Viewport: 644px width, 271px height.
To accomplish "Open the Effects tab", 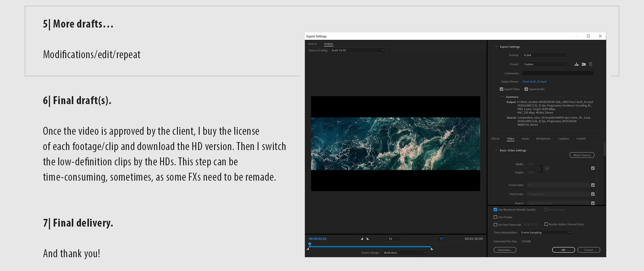I will coord(495,139).
